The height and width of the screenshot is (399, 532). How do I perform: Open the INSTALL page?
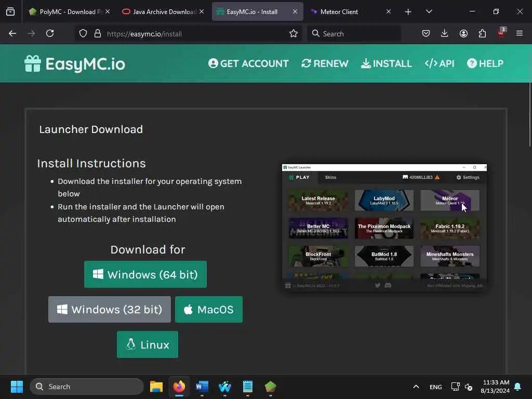tap(387, 63)
